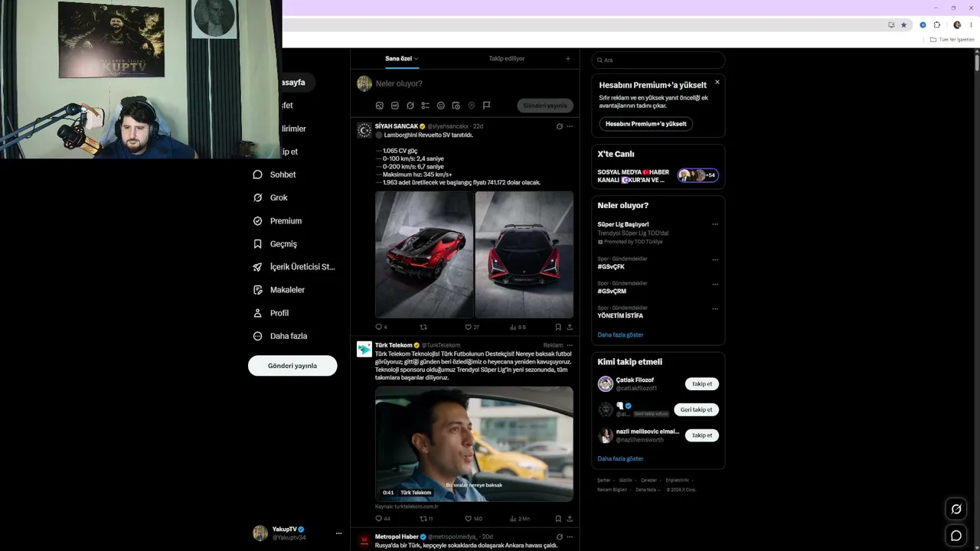The height and width of the screenshot is (551, 980).
Task: Go to Profil in the sidebar
Action: [271, 313]
